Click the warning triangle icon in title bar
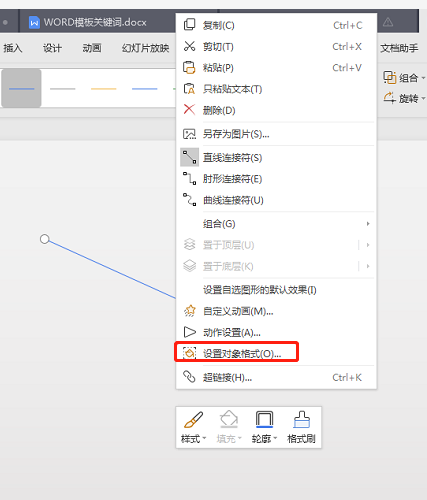Image resolution: width=427 pixels, height=500 pixels. coord(388,22)
